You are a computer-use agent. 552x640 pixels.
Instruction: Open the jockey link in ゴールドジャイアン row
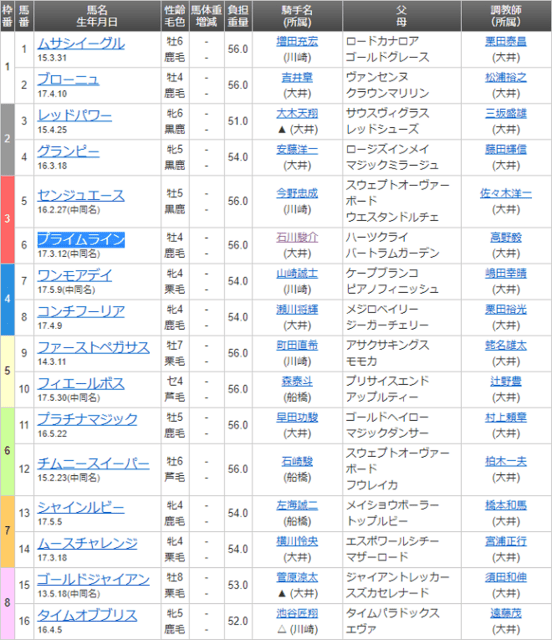click(x=297, y=577)
